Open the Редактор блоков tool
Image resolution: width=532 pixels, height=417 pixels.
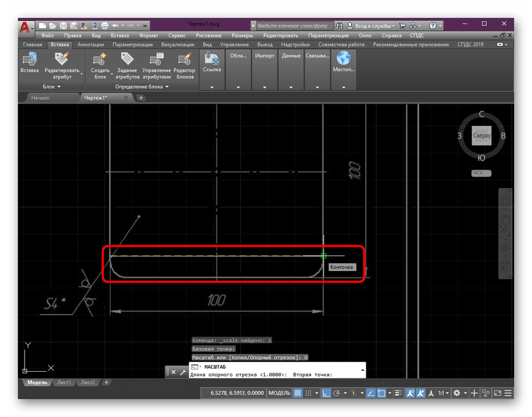(184, 59)
